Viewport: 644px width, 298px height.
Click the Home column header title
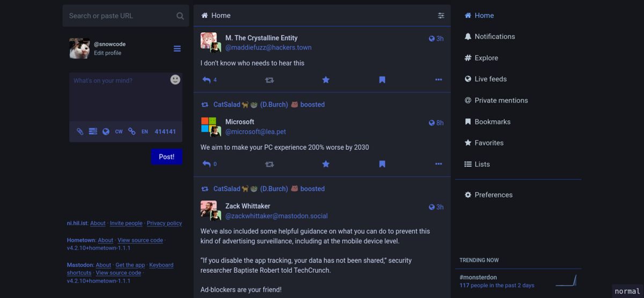[x=216, y=16]
